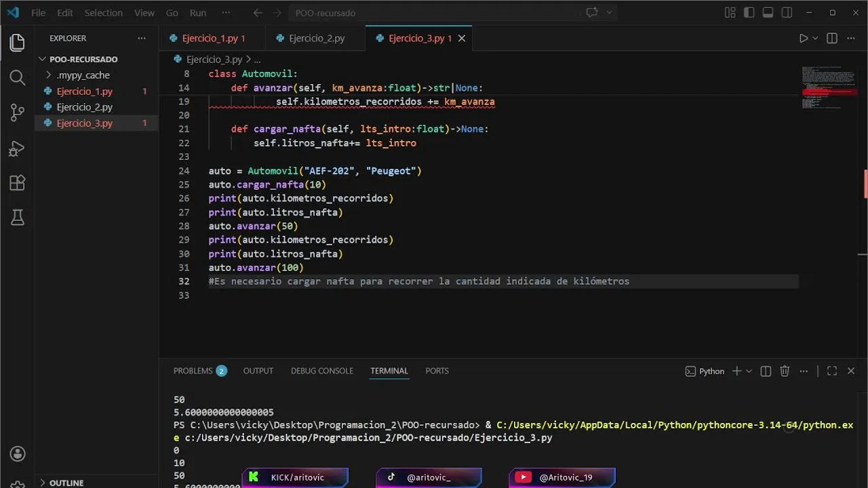Open the Go menu
The image size is (868, 488).
click(172, 13)
